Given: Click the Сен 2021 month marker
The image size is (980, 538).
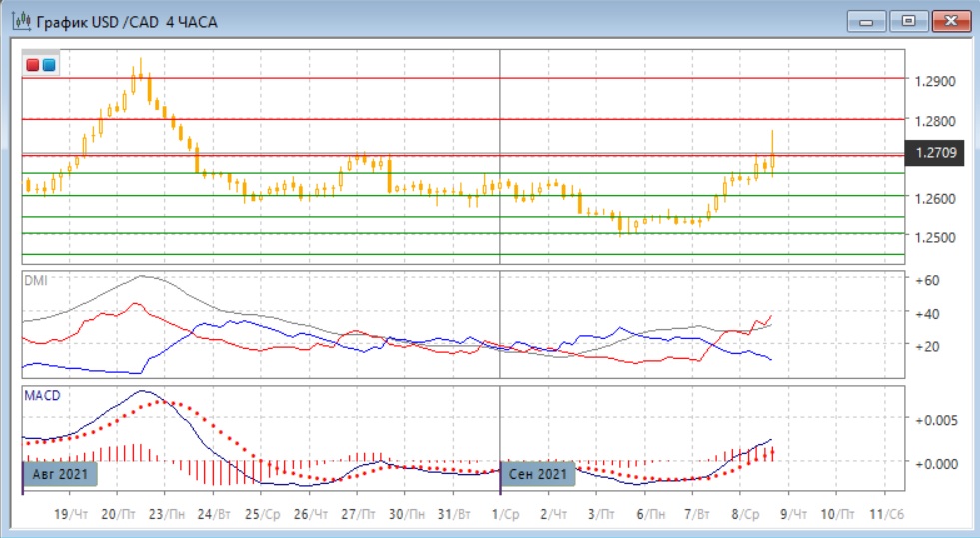Looking at the screenshot, I should [539, 473].
